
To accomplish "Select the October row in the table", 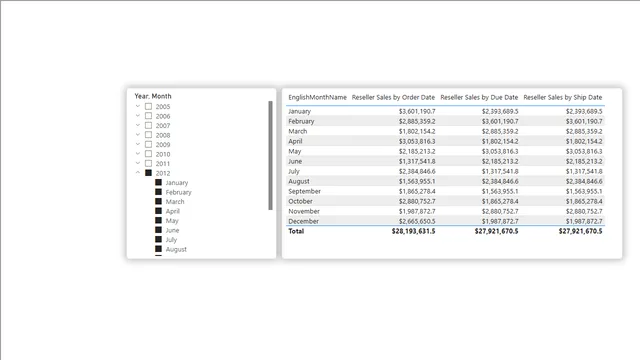I will (x=445, y=201).
